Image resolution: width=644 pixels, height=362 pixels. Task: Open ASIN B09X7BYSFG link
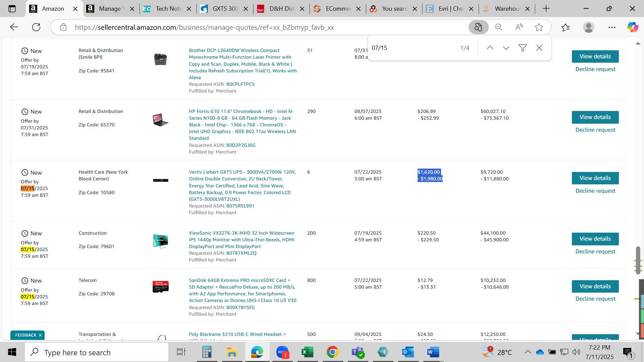pyautogui.click(x=240, y=307)
